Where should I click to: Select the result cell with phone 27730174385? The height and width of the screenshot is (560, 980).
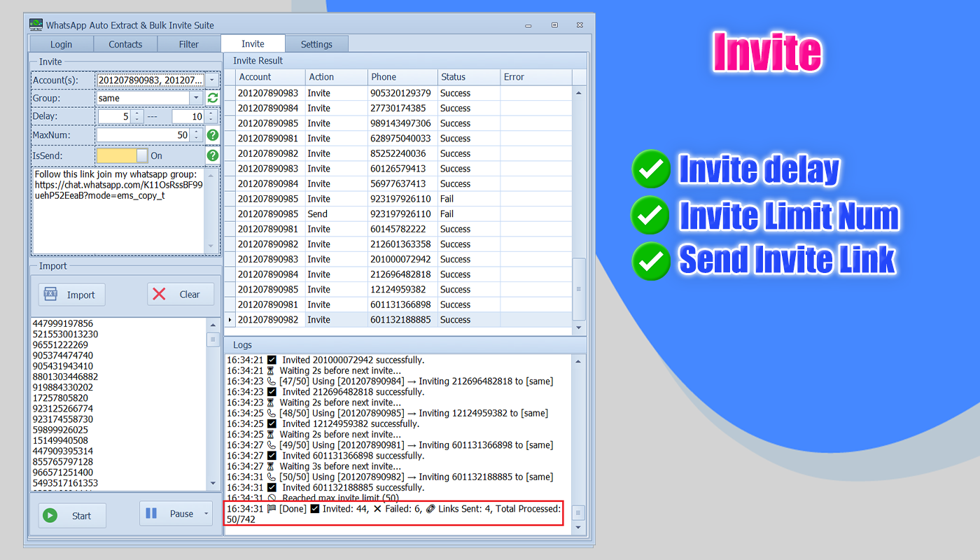click(403, 108)
